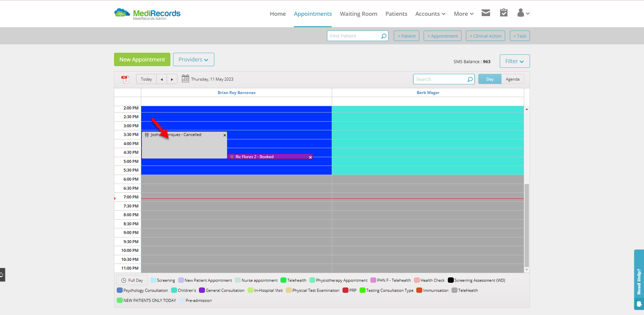Click the Health Check color swatch
The height and width of the screenshot is (315, 644).
click(417, 280)
